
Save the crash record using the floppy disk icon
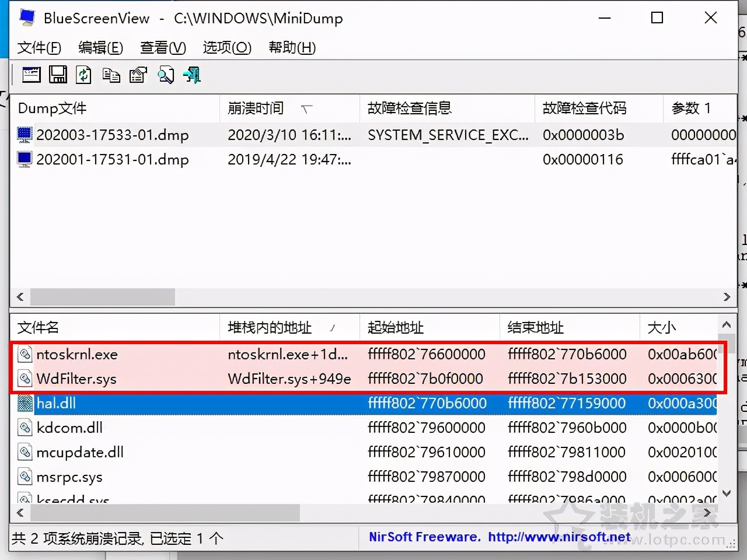[x=58, y=75]
